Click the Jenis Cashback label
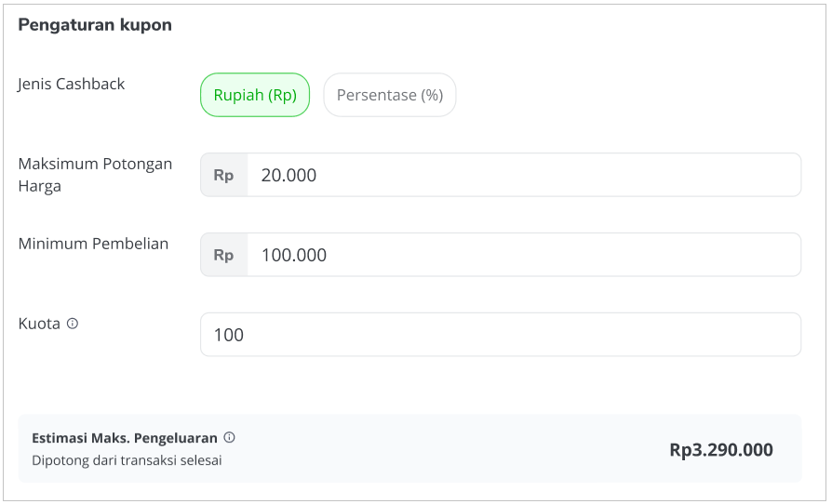Screen dimensions: 832x504 tap(71, 84)
